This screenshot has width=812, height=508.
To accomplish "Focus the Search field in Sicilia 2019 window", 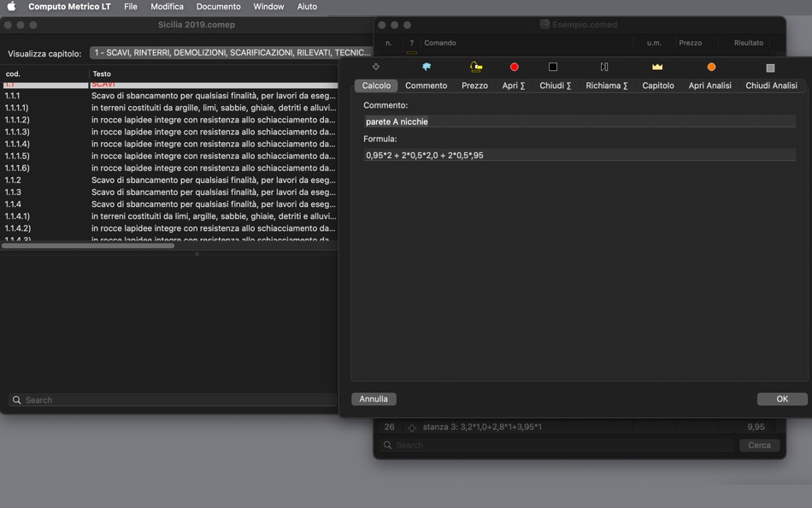I will click(173, 400).
